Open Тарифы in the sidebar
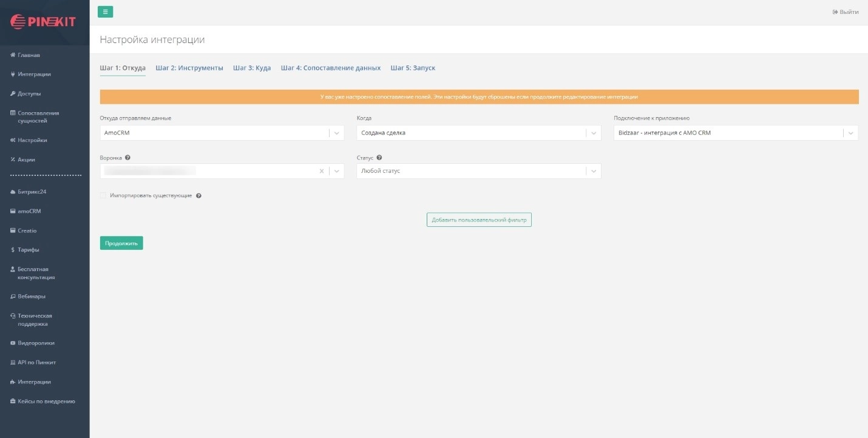The height and width of the screenshot is (438, 868). point(28,250)
